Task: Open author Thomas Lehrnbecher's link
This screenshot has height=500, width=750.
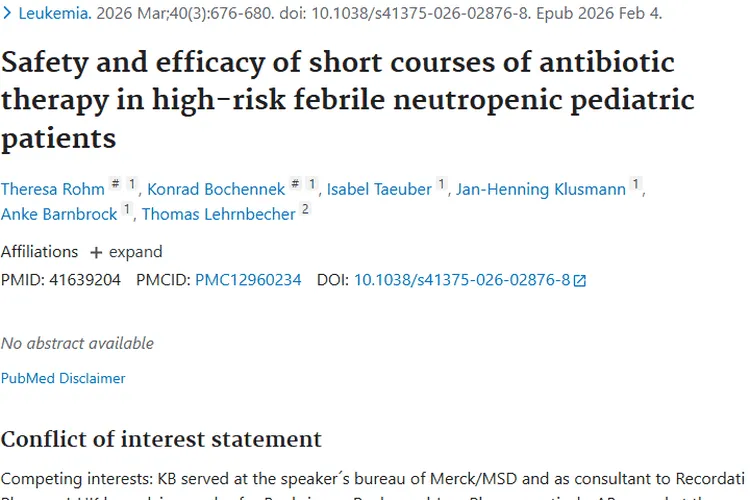Action: tap(218, 214)
